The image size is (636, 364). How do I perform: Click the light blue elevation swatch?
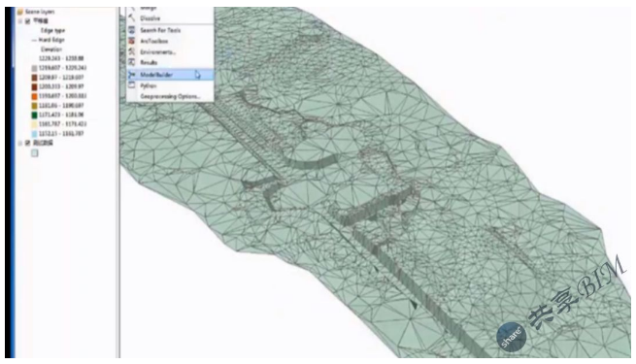(35, 133)
